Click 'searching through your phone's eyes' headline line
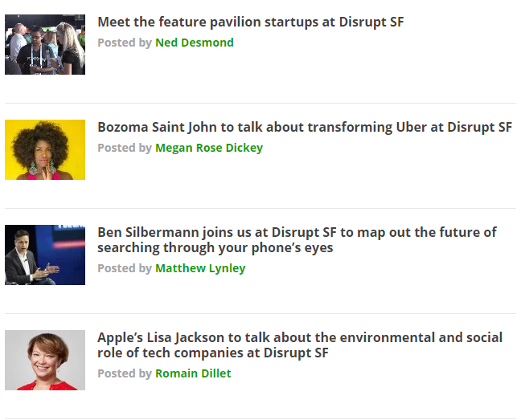 [215, 248]
